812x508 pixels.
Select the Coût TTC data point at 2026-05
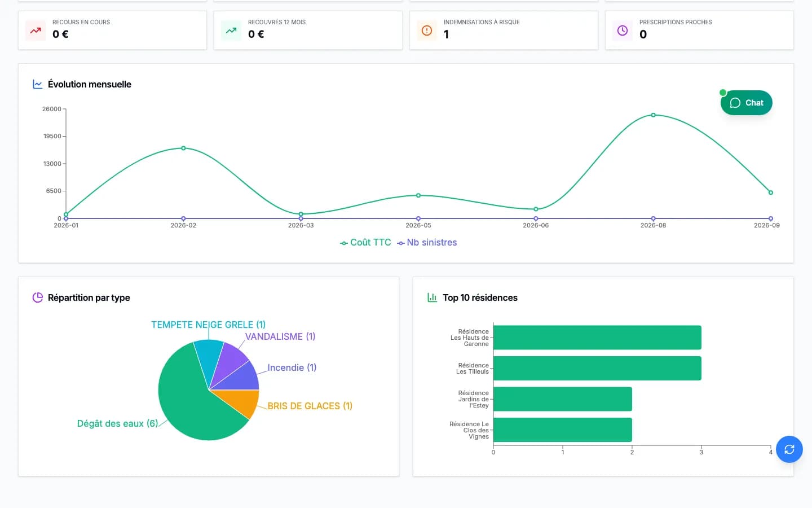(418, 195)
